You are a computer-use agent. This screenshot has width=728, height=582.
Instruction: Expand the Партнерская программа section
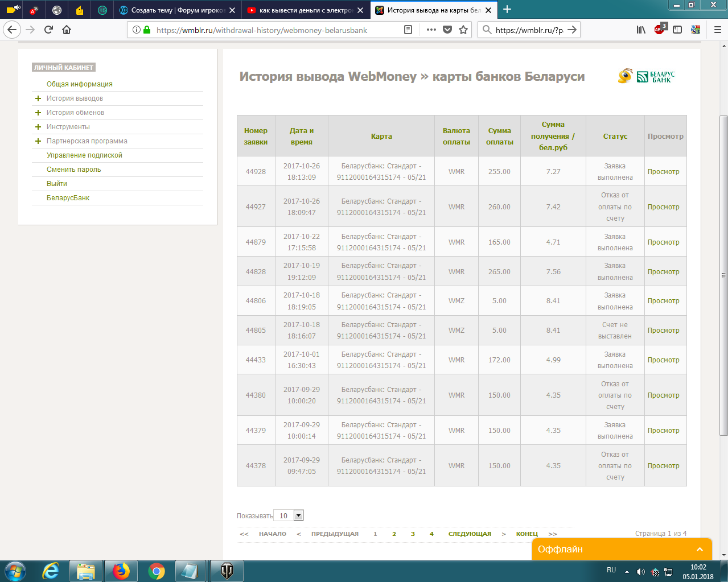pos(38,141)
